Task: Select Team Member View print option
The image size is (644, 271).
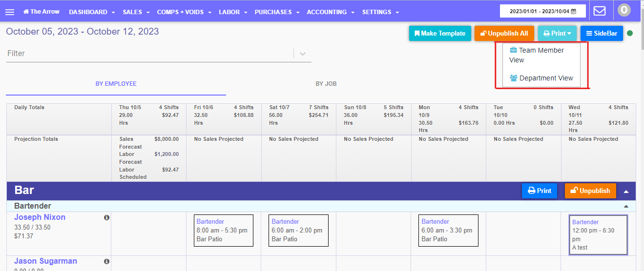Action: pyautogui.click(x=541, y=55)
